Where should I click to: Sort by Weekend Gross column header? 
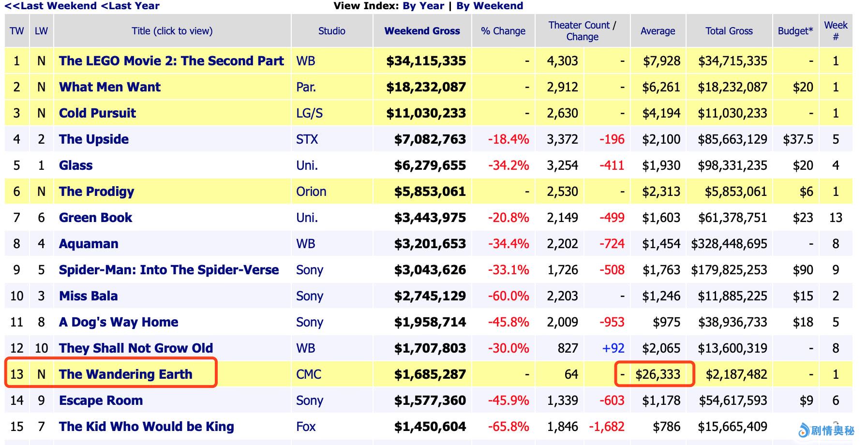click(422, 31)
